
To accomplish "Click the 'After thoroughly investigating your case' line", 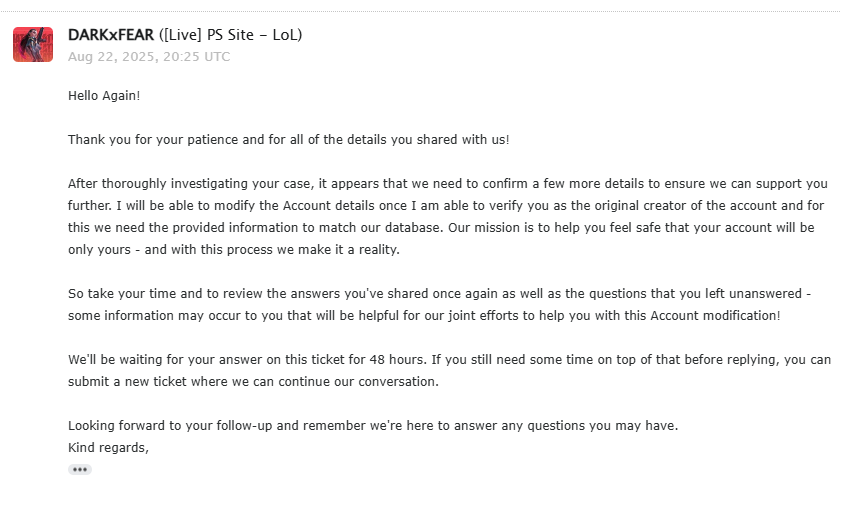I will 448,183.
